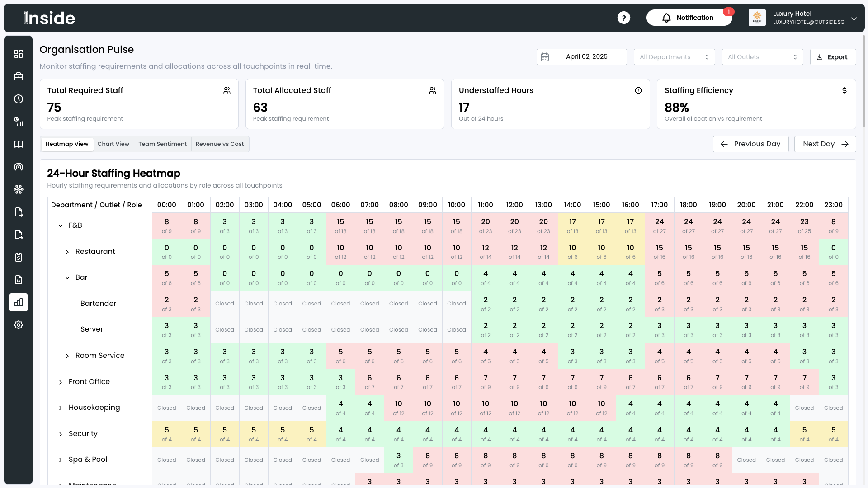Click the Export button

coord(833,57)
